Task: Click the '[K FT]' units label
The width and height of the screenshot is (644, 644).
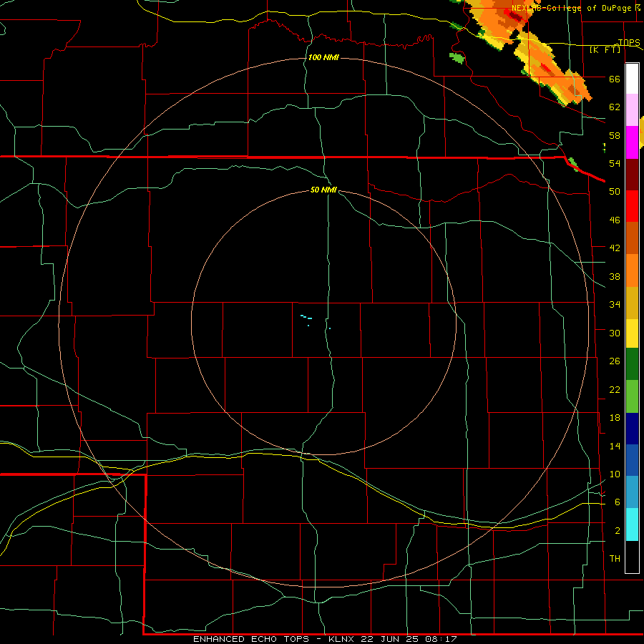Action: point(605,49)
